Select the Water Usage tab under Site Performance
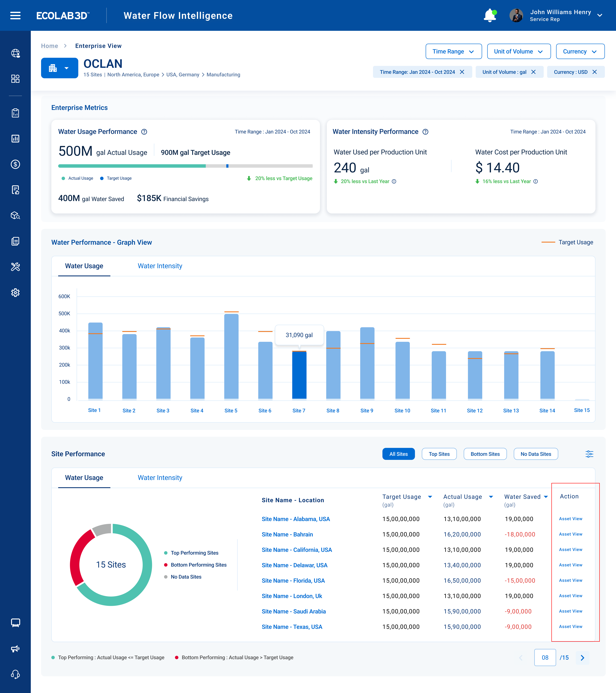 (84, 478)
